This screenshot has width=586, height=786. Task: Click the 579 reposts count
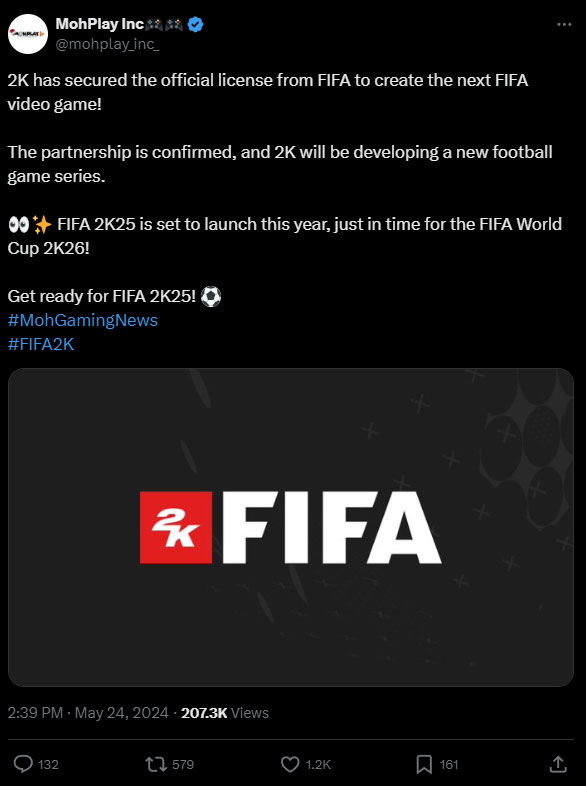coord(183,764)
